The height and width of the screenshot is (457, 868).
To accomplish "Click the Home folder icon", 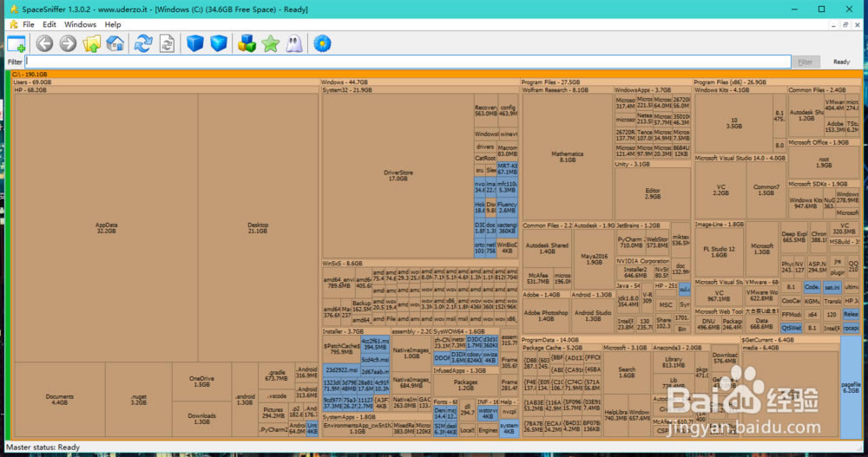I will (x=115, y=43).
